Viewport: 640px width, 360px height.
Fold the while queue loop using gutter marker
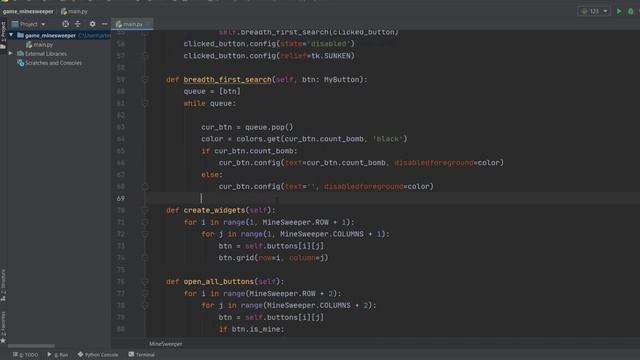tap(145, 103)
